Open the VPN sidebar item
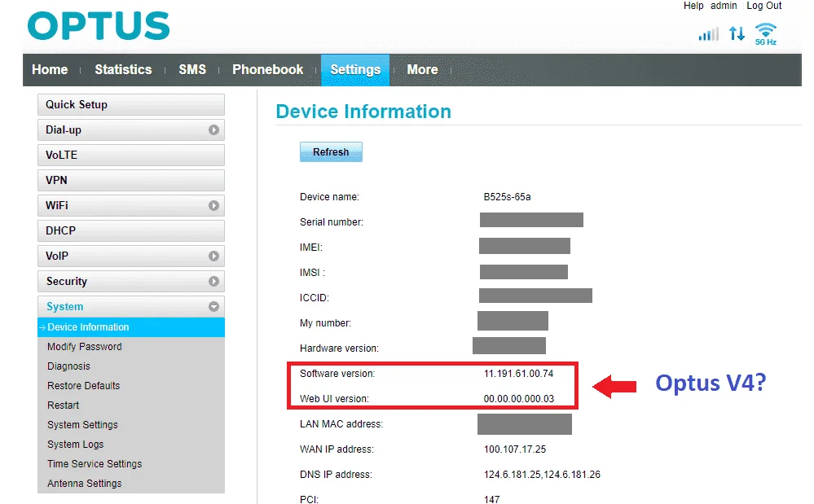The height and width of the screenshot is (504, 814). tap(131, 180)
